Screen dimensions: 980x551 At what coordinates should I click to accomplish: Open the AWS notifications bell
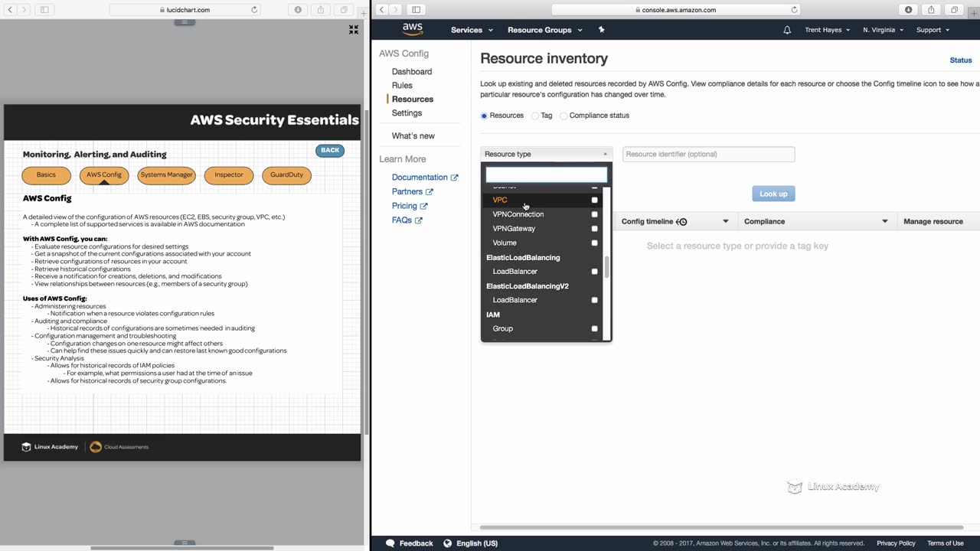click(x=787, y=30)
